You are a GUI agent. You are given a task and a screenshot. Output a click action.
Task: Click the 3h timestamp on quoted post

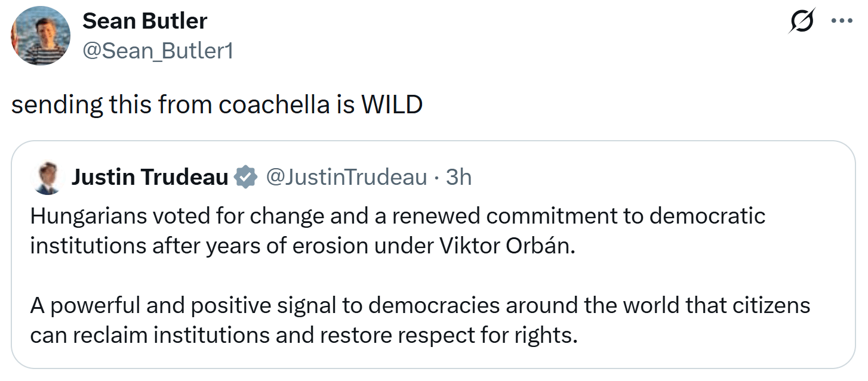[459, 177]
